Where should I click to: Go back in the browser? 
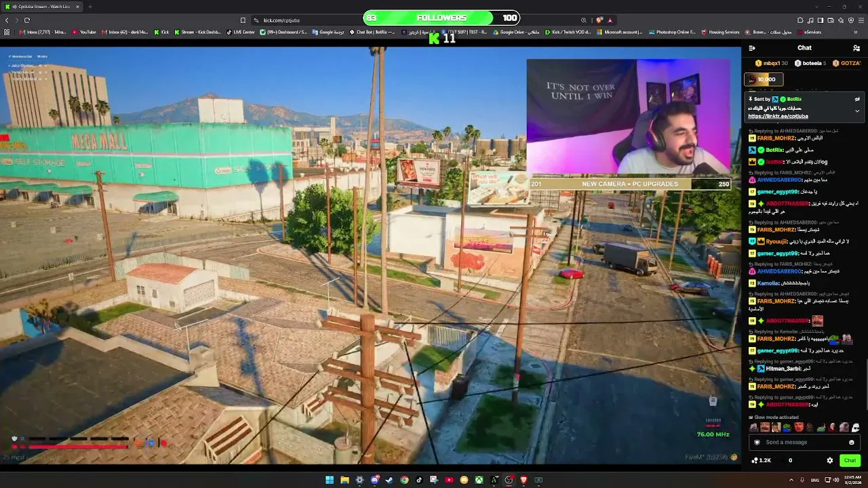pos(7,20)
